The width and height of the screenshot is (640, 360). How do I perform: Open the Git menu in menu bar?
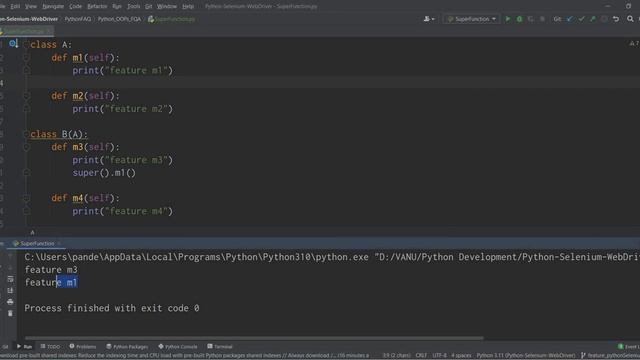[x=149, y=6]
